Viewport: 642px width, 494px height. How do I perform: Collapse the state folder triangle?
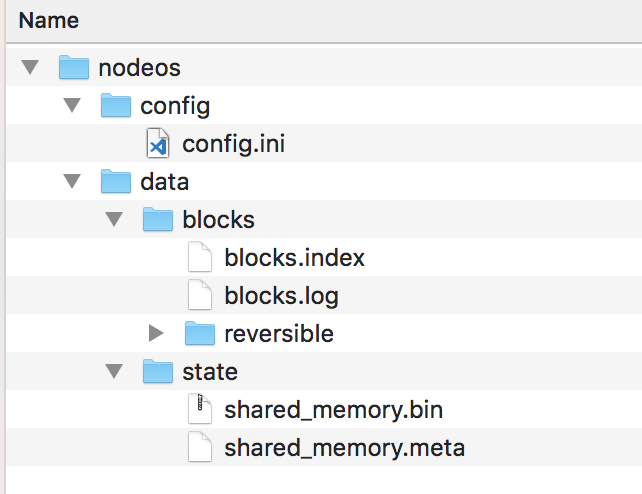click(114, 372)
